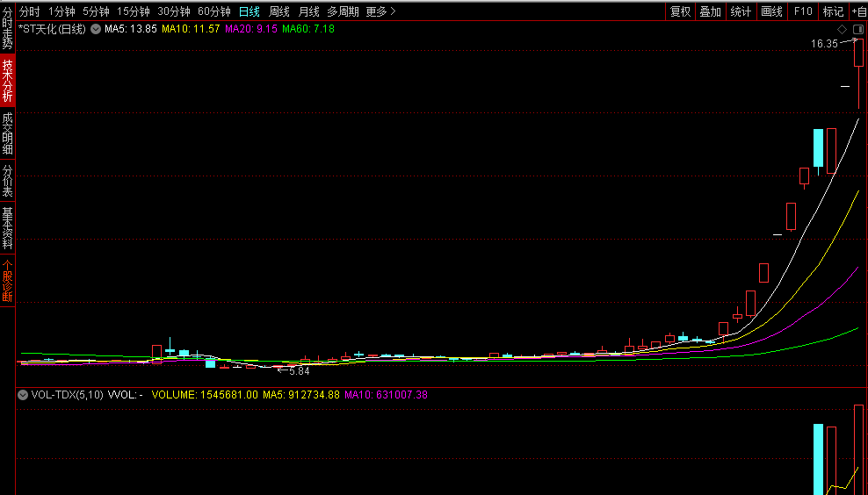
Task: Switch to 分时 intraday view
Action: 29,11
